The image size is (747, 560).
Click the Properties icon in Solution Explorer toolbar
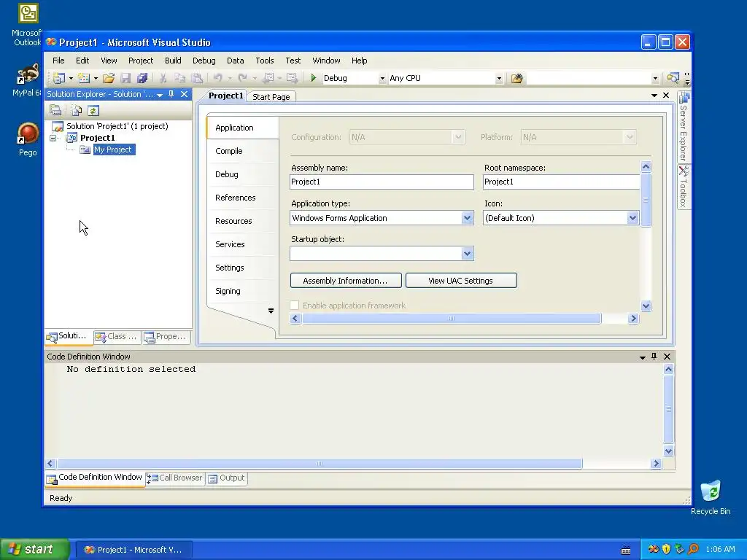click(55, 111)
